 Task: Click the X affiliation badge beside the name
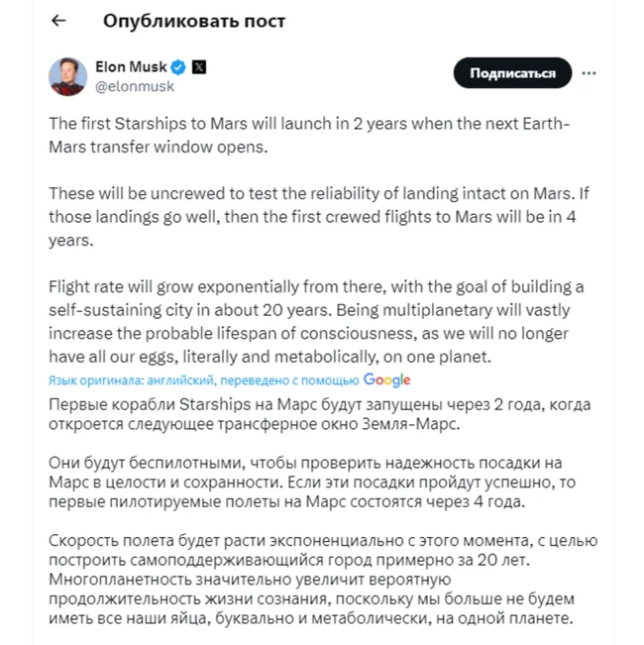(x=199, y=68)
